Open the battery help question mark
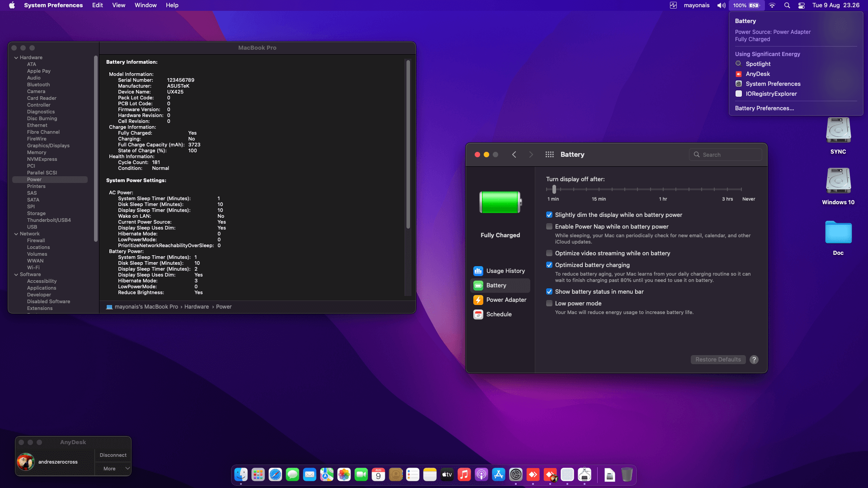 (754, 360)
